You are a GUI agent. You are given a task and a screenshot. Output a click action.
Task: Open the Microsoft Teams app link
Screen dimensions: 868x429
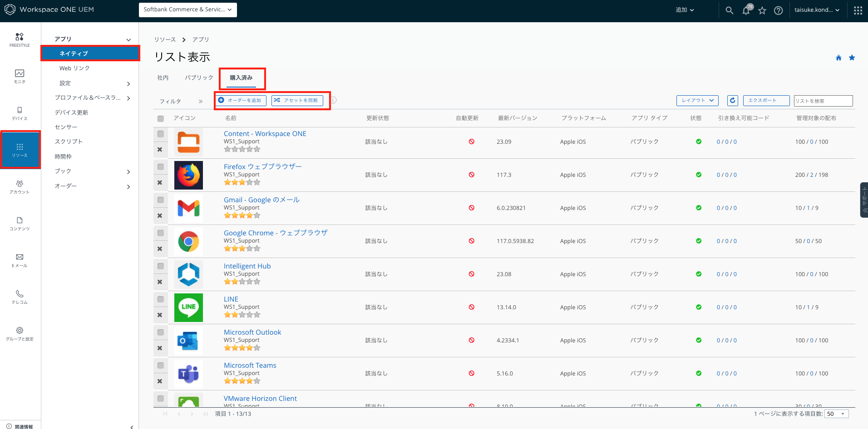[250, 366]
